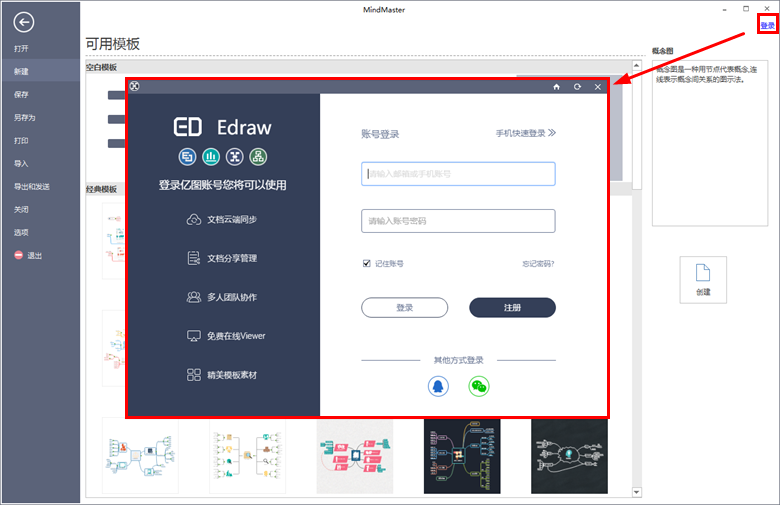Click the cloud sync icon 文档云端同步

[194, 219]
